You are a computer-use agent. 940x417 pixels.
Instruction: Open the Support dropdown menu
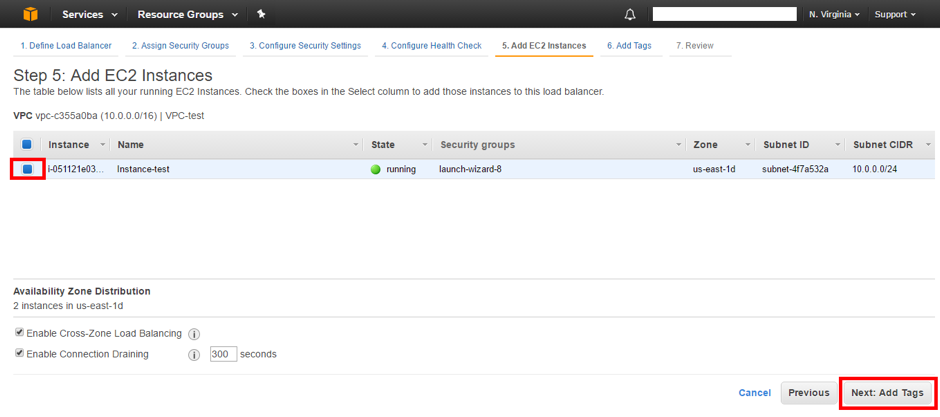point(895,14)
